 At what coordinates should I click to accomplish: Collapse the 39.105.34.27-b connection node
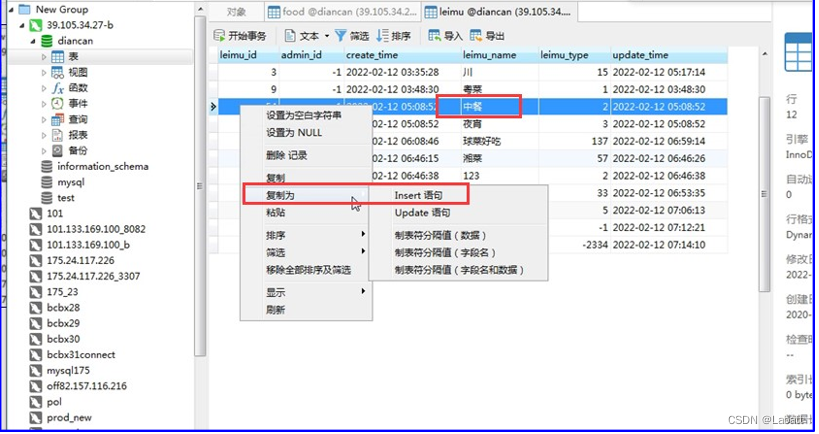[22, 25]
